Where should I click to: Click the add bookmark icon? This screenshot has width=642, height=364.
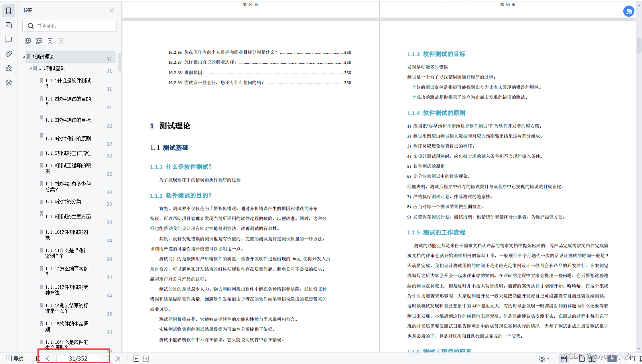(50, 41)
